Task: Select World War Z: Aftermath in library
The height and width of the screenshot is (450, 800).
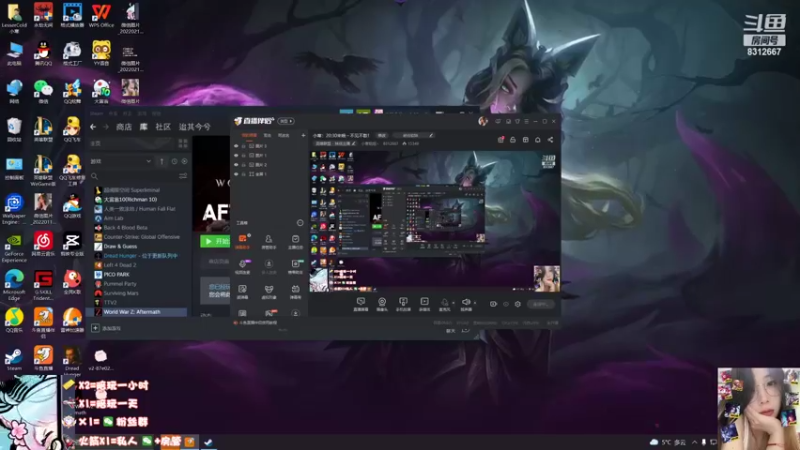Action: coord(137,312)
